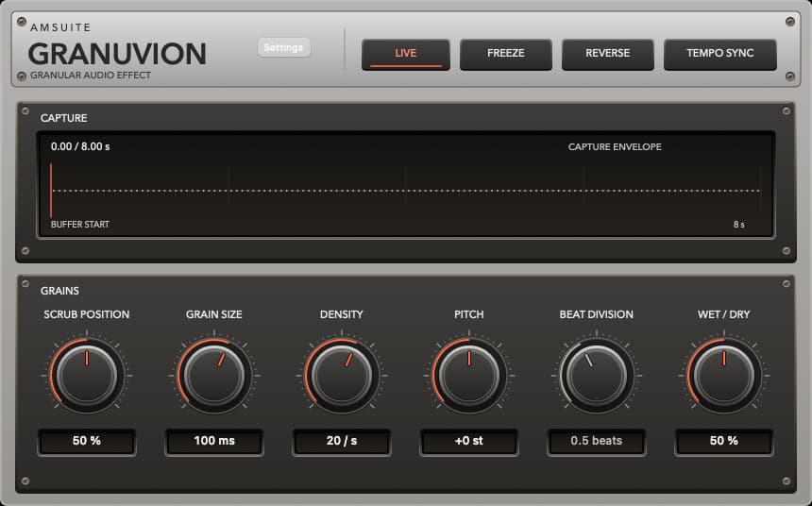The height and width of the screenshot is (506, 812).
Task: Select the 50 % scrub position value field
Action: coord(87,441)
